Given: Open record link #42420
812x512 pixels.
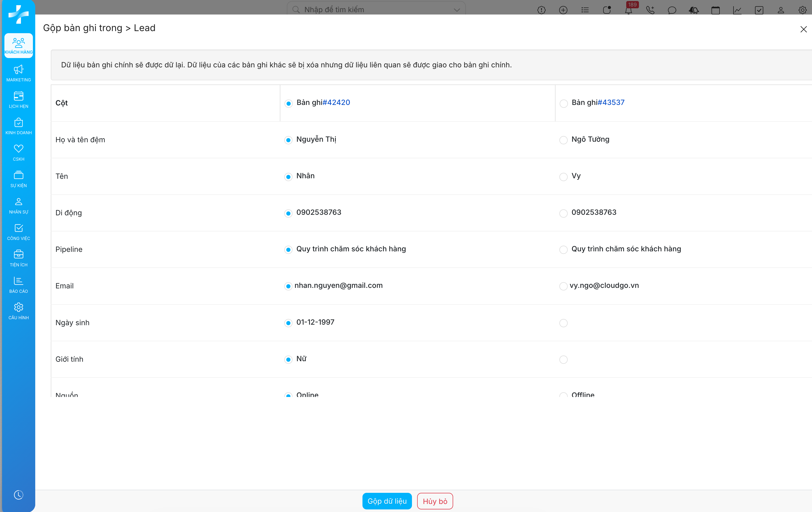Looking at the screenshot, I should click(336, 103).
